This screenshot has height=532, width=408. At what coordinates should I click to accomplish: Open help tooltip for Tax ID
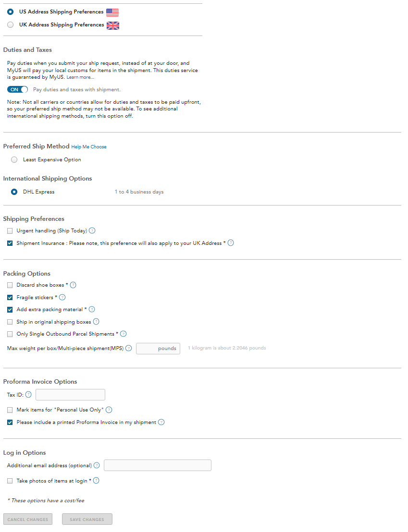point(28,394)
